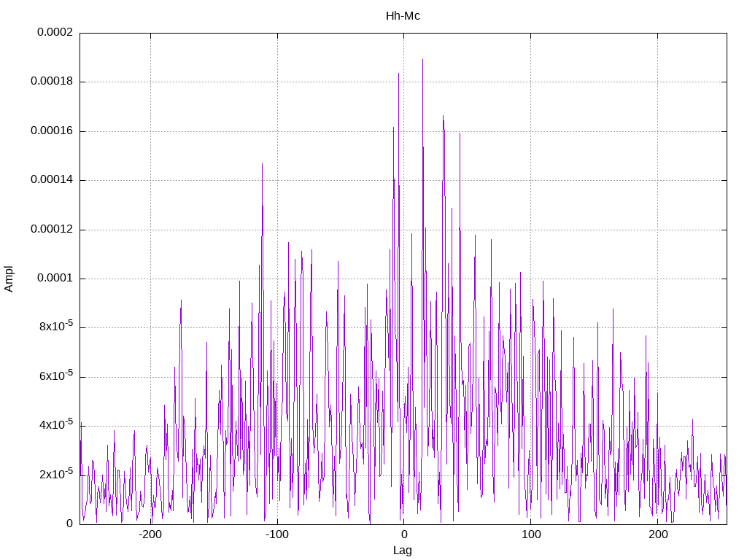Screen dimensions: 747x560
Task: Click the 'Lag' x-axis label
Action: pos(403,551)
